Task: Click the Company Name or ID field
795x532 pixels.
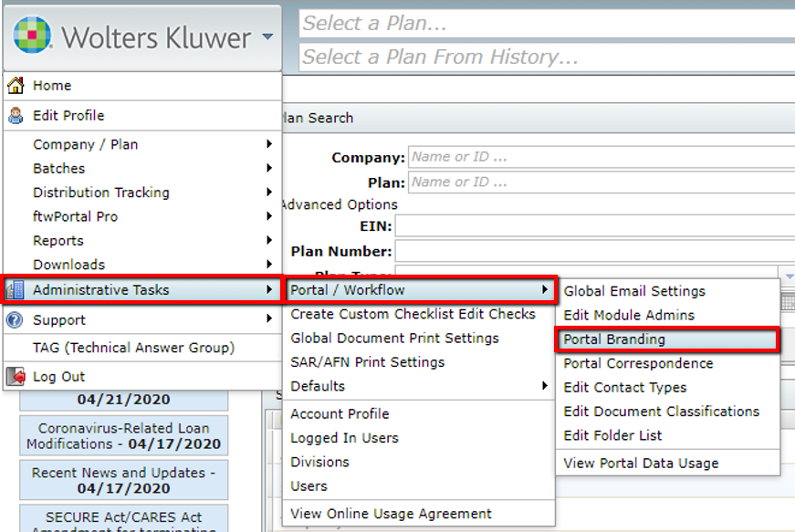Action: coord(601,157)
